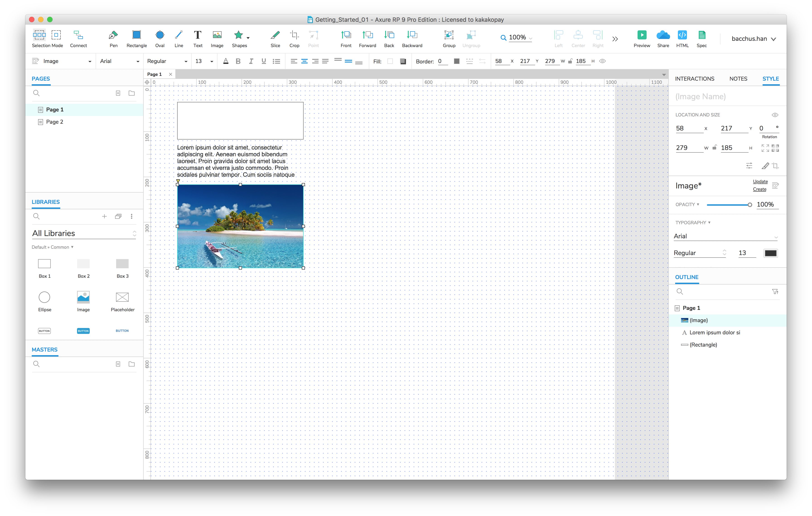Click the Update style link
Screen dimensions: 812x516
point(760,182)
